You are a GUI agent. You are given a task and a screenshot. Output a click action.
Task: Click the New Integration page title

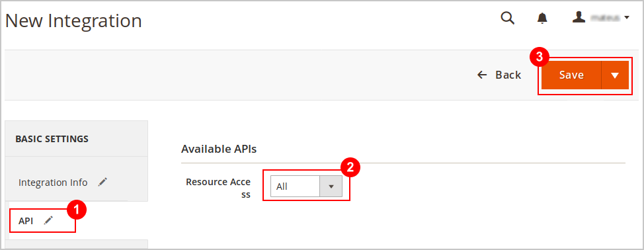tap(73, 21)
